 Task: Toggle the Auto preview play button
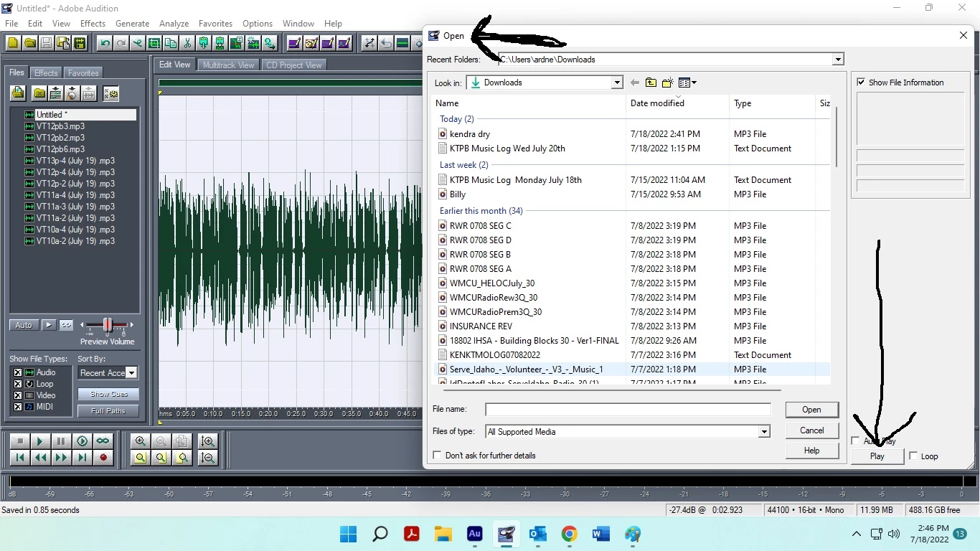pyautogui.click(x=24, y=325)
